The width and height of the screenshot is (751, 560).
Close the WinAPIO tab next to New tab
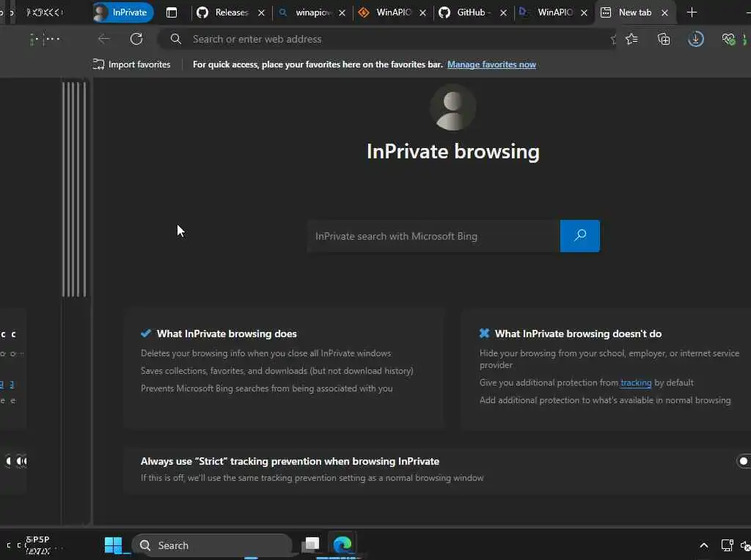click(584, 13)
